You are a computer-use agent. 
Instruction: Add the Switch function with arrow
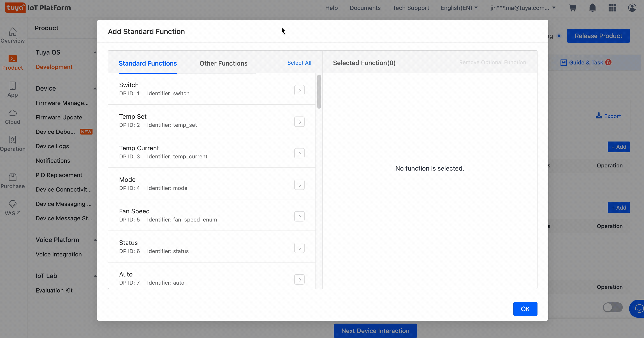coord(299,90)
